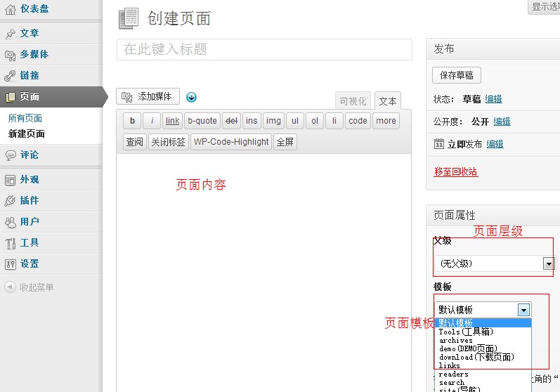Toggle fullscreen editor with 全屏
This screenshot has width=560, height=392.
click(285, 141)
